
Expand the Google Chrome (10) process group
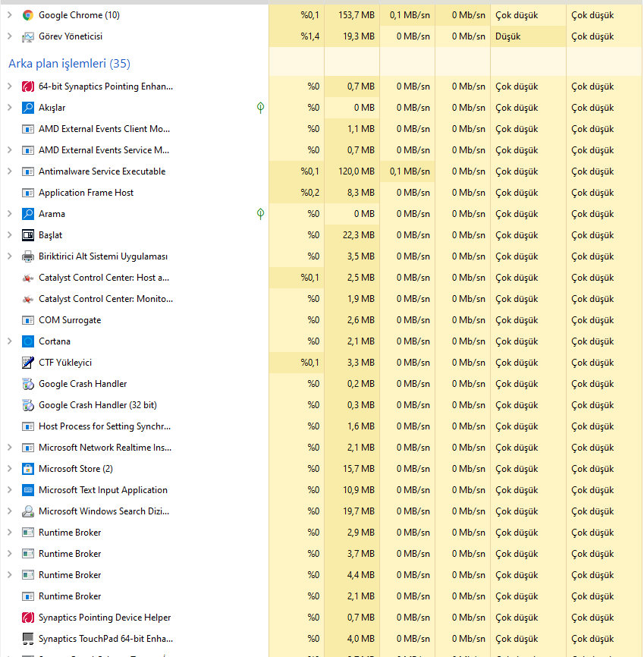tap(9, 15)
